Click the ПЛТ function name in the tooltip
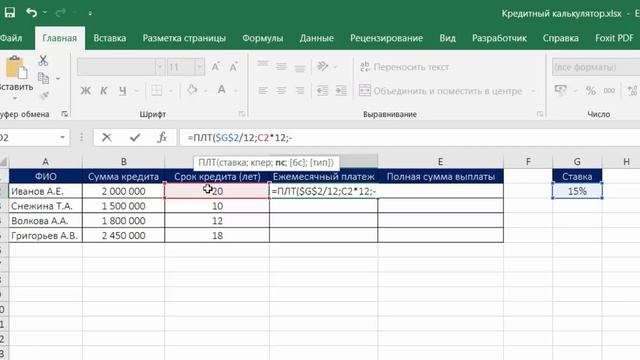The width and height of the screenshot is (640, 360). click(207, 162)
